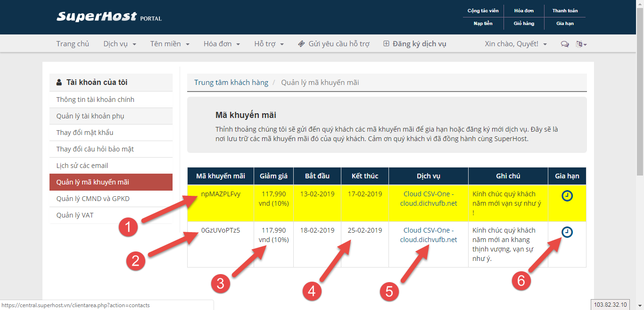Click the plus icon beside Đăng ký dịch vụ
The image size is (644, 310).
coord(386,44)
